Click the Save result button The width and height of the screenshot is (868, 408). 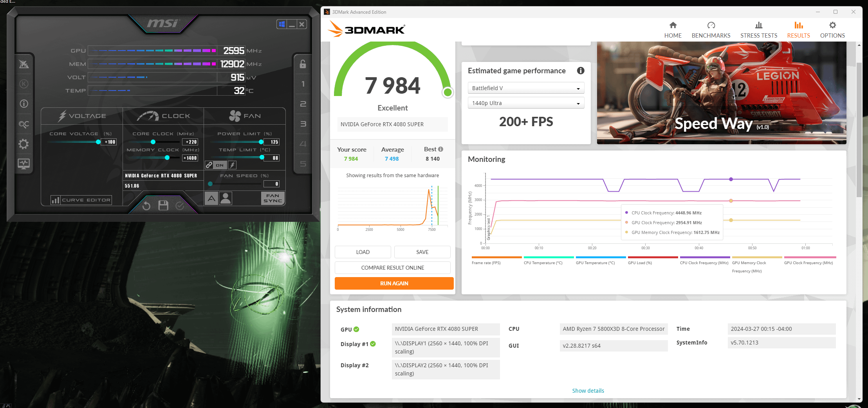click(422, 252)
